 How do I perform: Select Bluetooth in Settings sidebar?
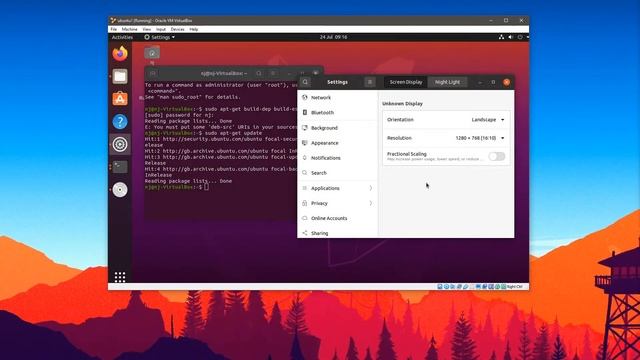coord(338,113)
